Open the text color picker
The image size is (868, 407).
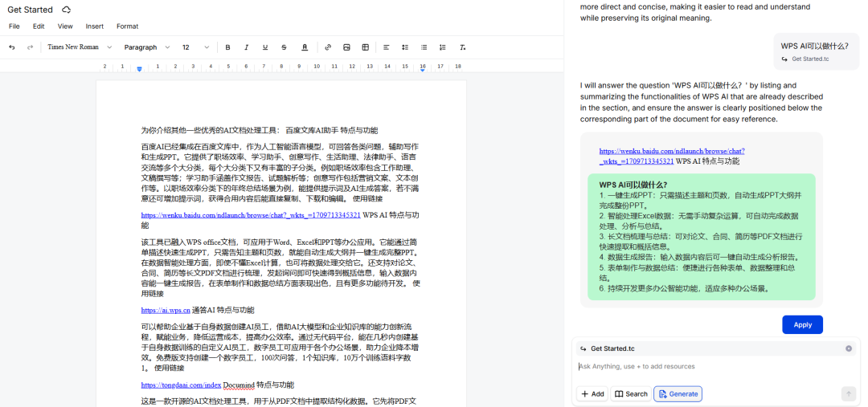tap(305, 47)
